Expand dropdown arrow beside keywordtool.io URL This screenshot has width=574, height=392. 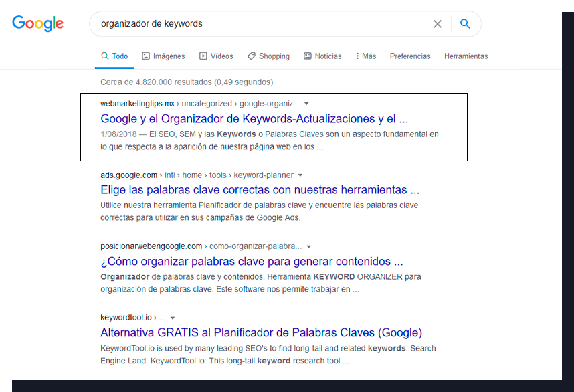click(173, 318)
